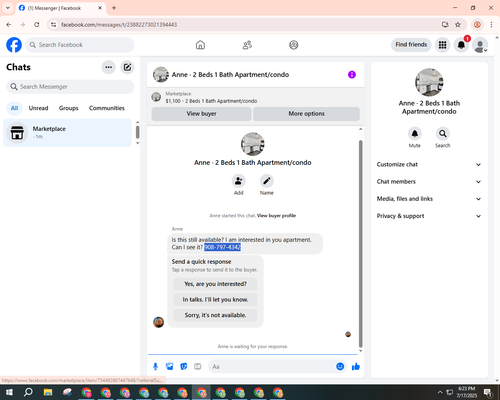The height and width of the screenshot is (400, 500).
Task: Go to the Home feed icon
Action: [200, 45]
